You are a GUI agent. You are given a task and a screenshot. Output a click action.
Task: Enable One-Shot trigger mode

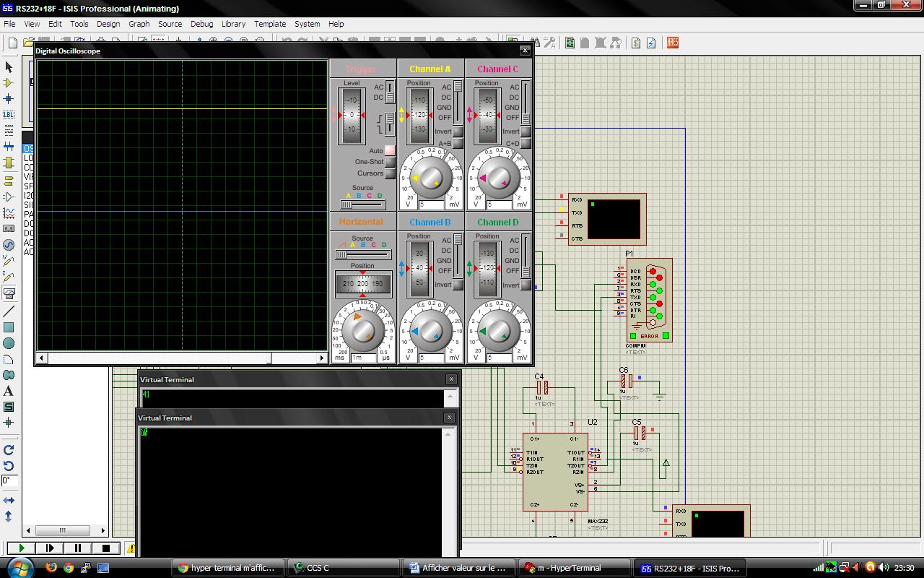[x=390, y=162]
